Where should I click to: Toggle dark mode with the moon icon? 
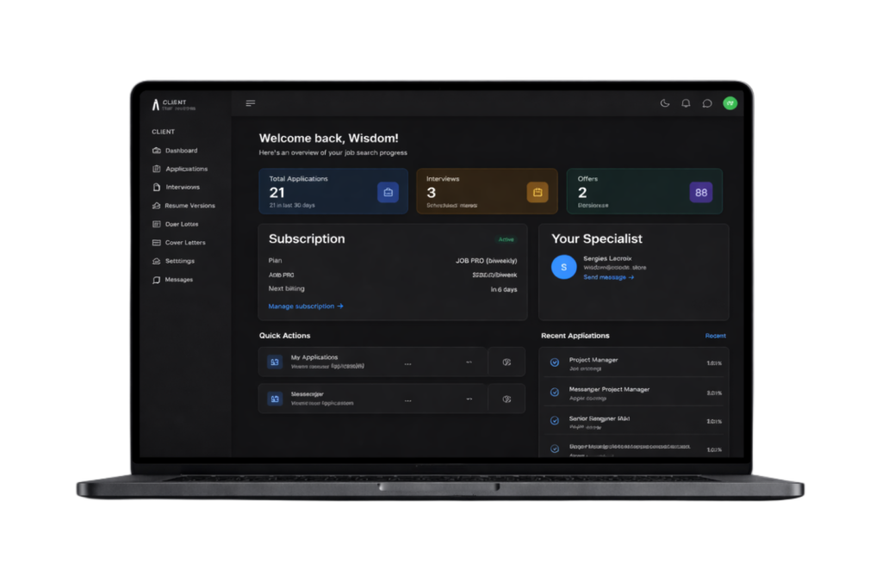[x=664, y=103]
